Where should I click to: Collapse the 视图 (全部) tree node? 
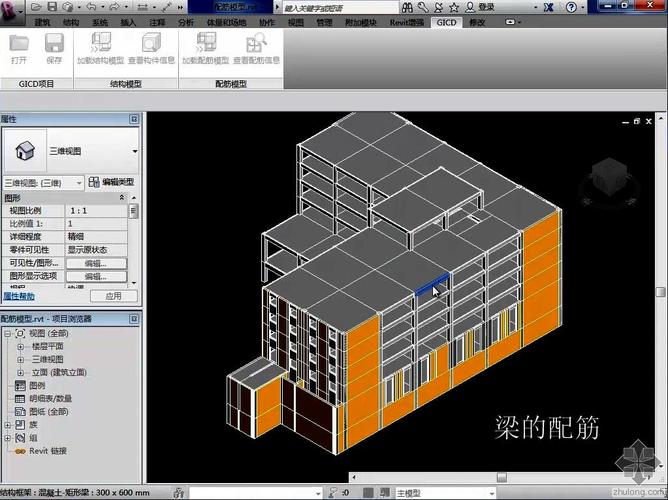pyautogui.click(x=9, y=333)
